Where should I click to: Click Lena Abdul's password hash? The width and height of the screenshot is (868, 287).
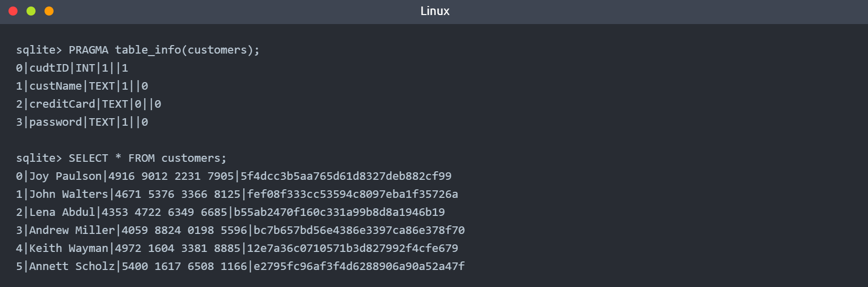[339, 212]
